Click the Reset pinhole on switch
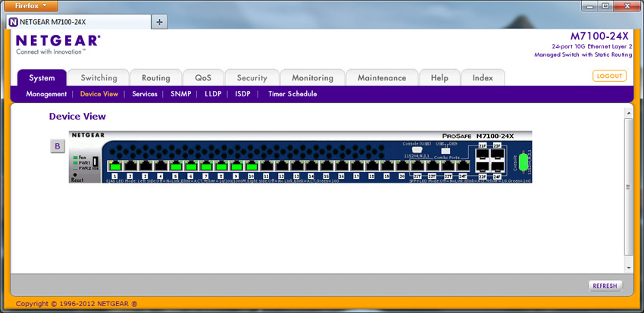The width and height of the screenshot is (644, 313). [x=75, y=175]
